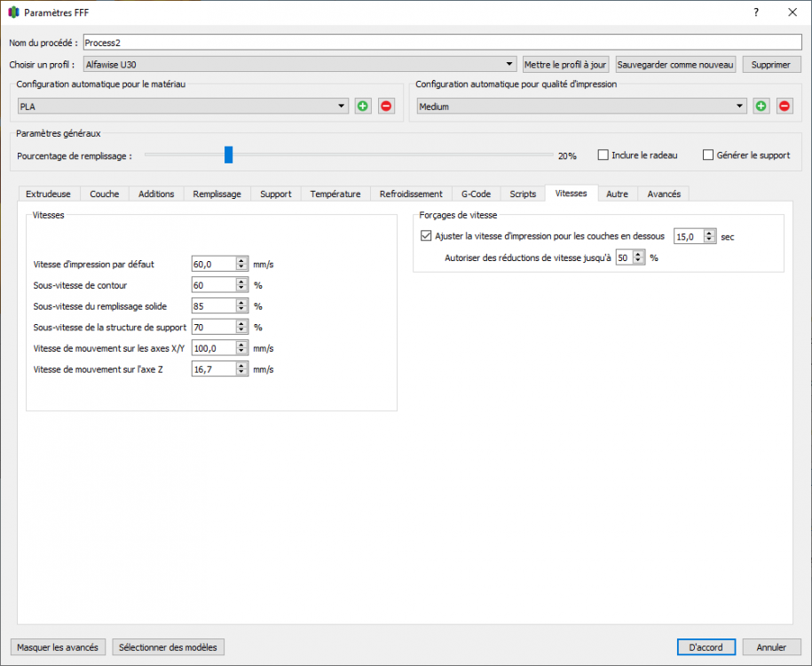
Task: Open the Avancés tab
Action: 664,194
